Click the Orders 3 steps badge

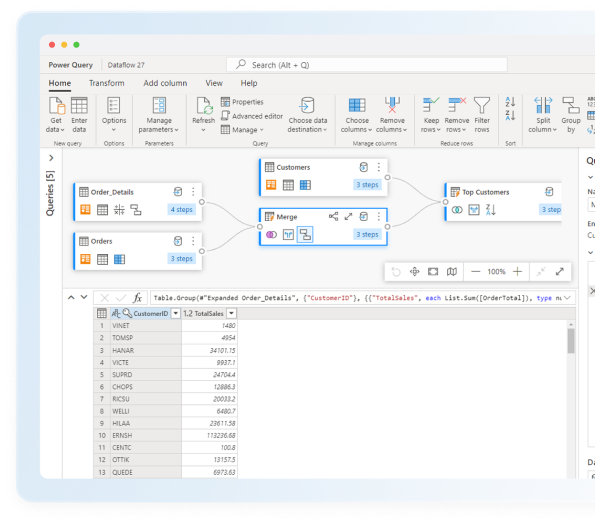point(181,258)
